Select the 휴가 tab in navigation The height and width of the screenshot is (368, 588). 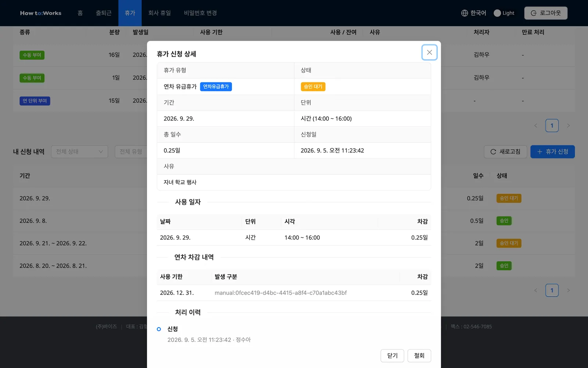(x=130, y=13)
